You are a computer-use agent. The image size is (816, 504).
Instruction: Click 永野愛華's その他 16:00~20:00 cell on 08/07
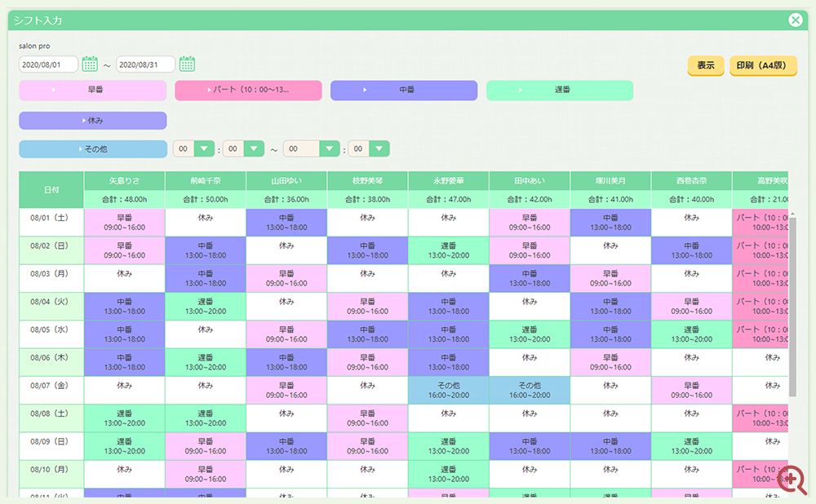click(449, 391)
